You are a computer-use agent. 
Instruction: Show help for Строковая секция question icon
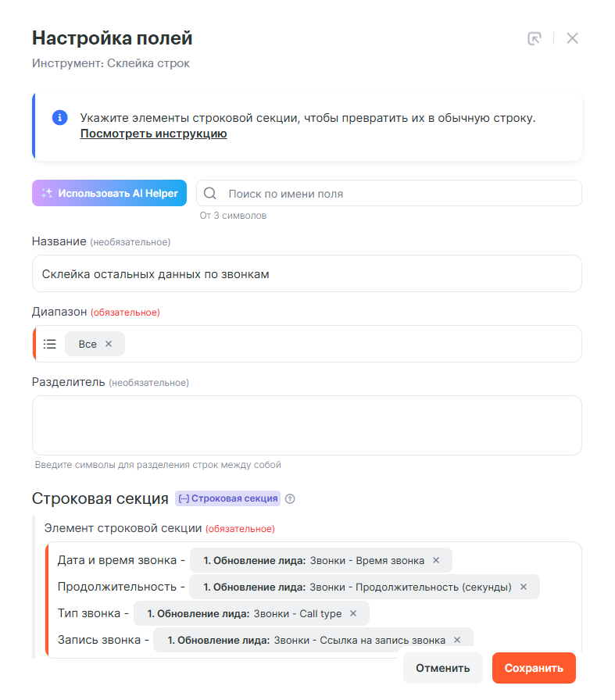coord(290,499)
